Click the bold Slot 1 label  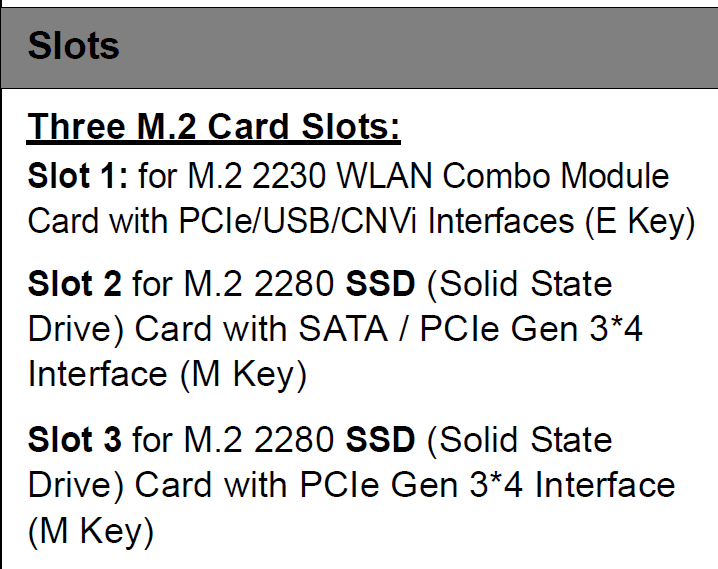[x=77, y=176]
